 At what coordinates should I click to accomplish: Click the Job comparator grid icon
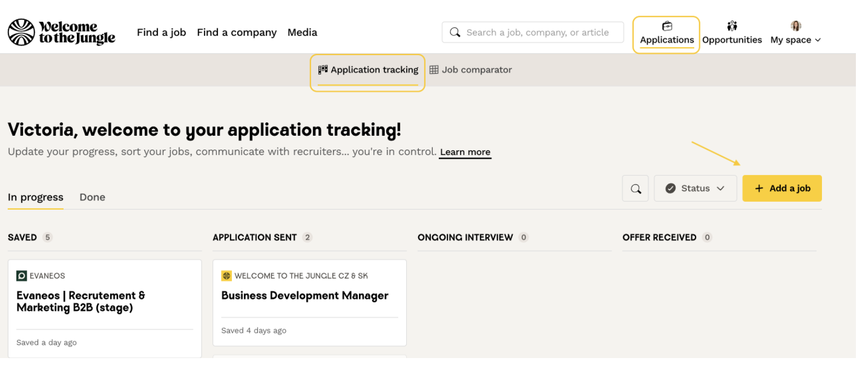click(434, 70)
